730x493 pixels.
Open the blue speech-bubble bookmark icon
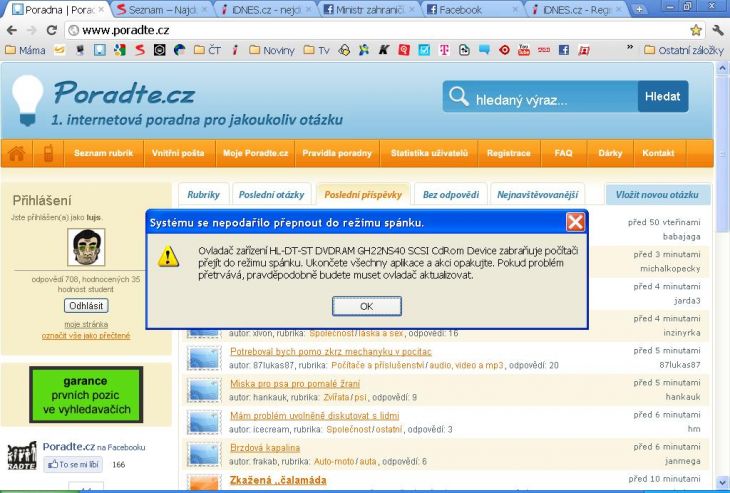click(x=484, y=50)
